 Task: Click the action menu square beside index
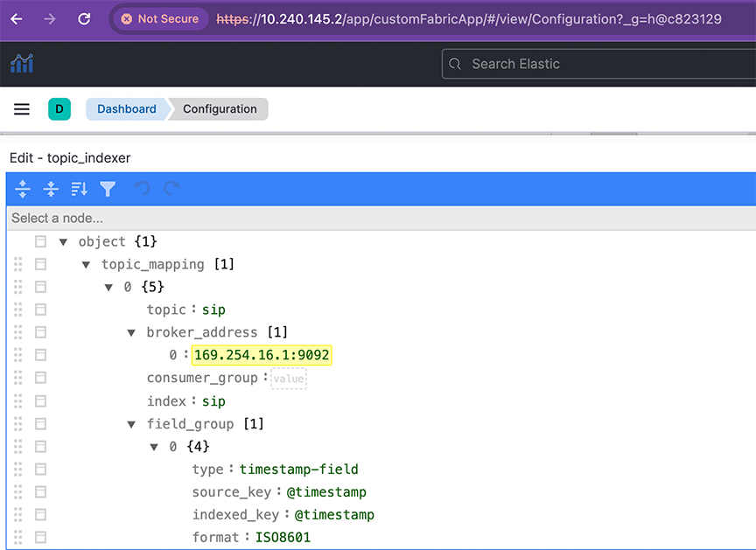tap(40, 400)
